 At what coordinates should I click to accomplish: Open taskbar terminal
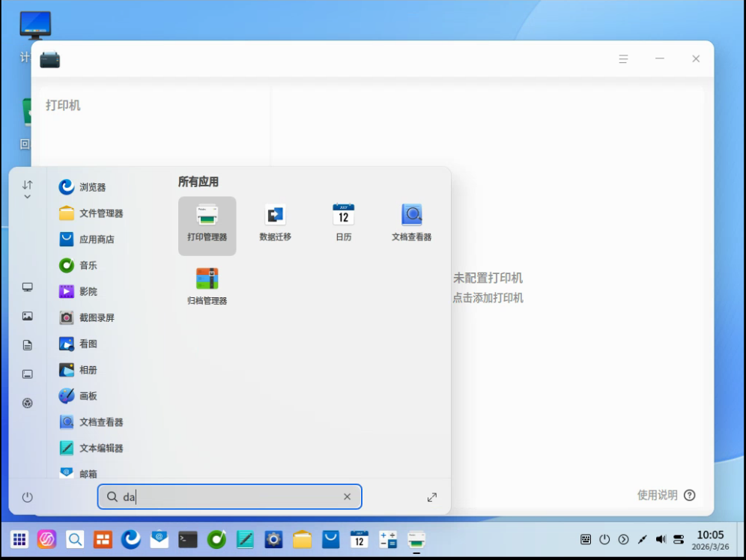pos(188,540)
